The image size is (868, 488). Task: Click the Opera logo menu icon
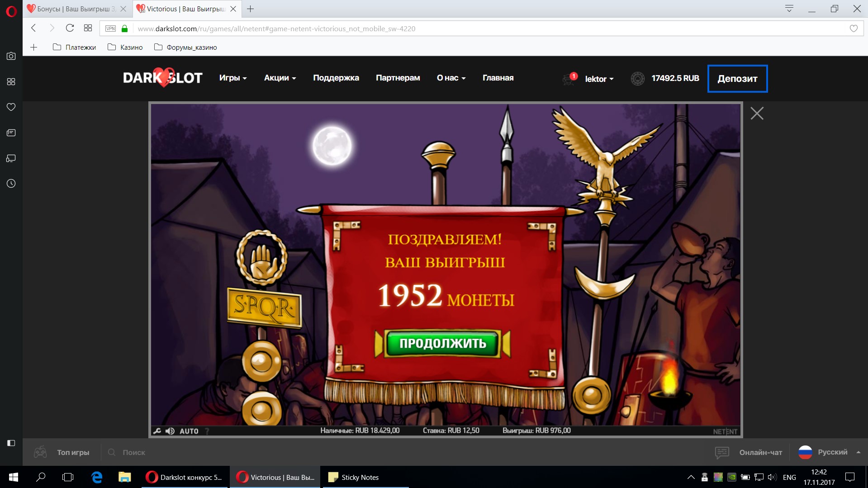click(x=11, y=11)
